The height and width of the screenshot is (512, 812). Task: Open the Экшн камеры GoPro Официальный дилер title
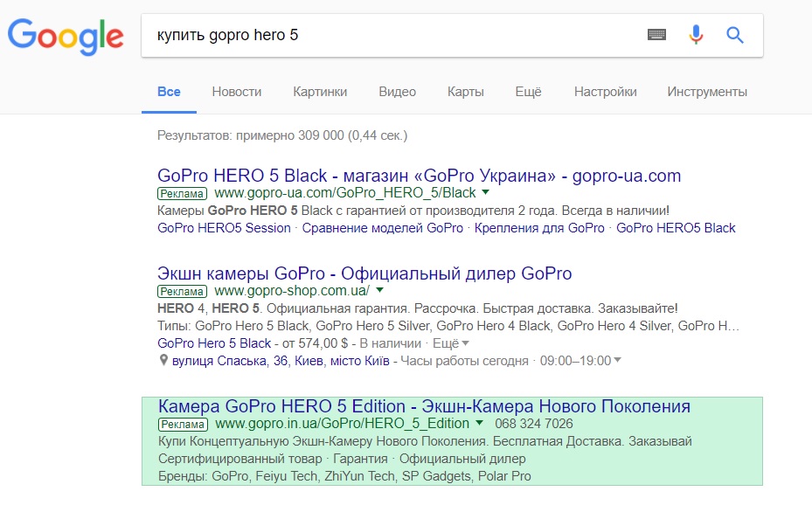364,273
